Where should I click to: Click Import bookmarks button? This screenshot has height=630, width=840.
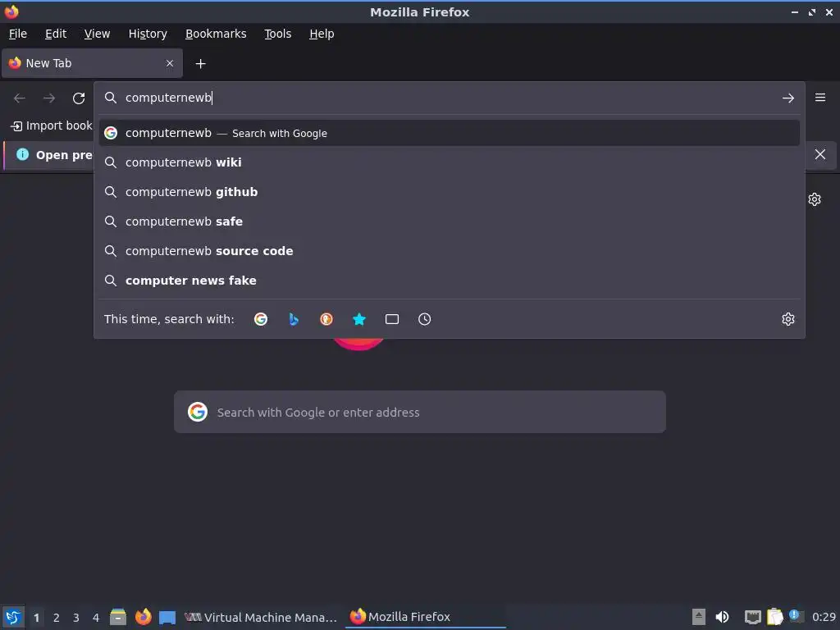pyautogui.click(x=52, y=126)
